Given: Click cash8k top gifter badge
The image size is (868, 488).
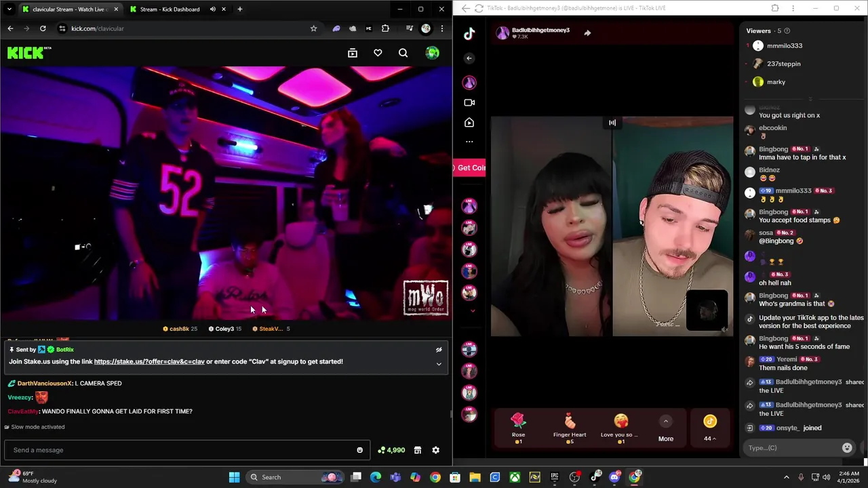Looking at the screenshot, I should click(180, 329).
